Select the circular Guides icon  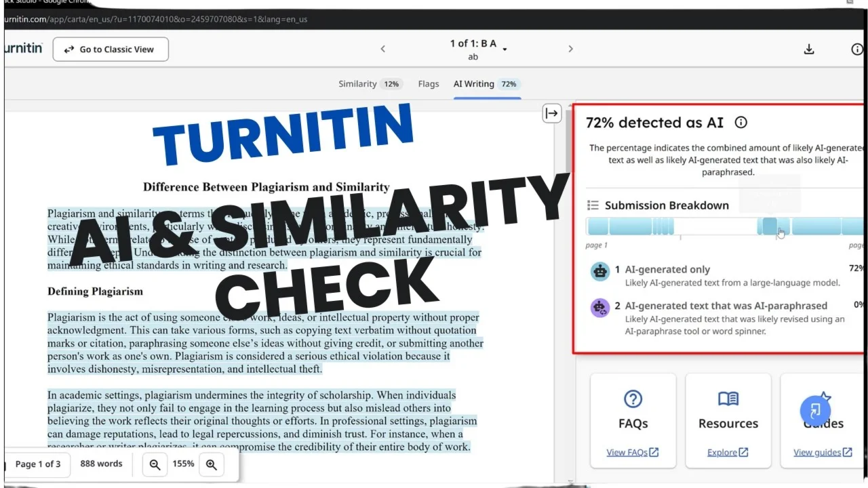pos(816,411)
